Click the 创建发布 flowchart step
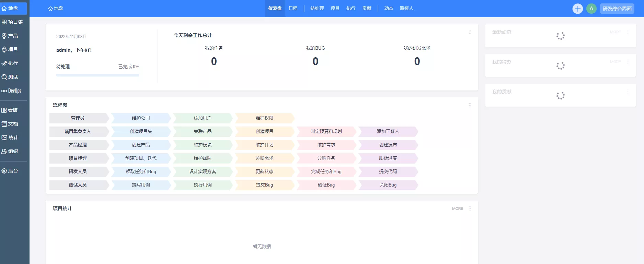The width and height of the screenshot is (644, 264). [x=388, y=145]
